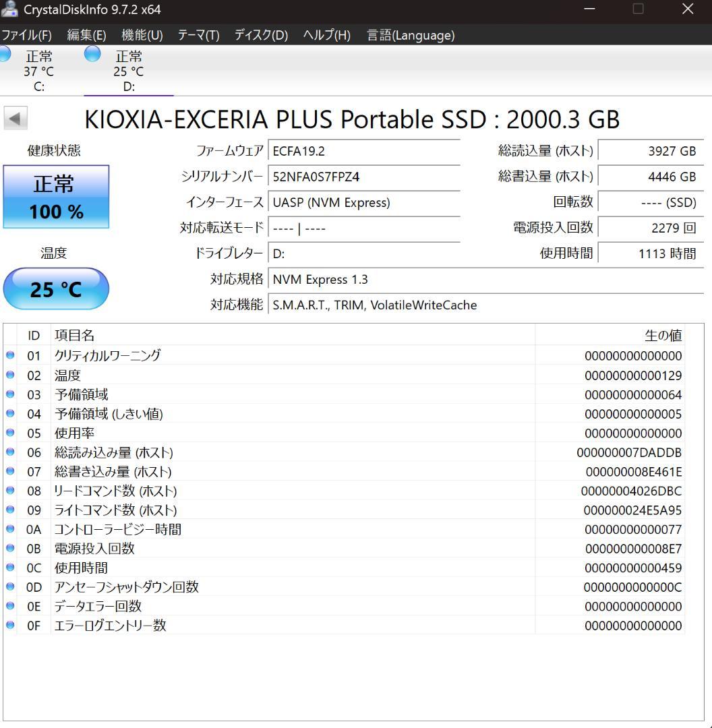Select the C: drive status icon
Screen dimensions: 712x728
(x=5, y=55)
